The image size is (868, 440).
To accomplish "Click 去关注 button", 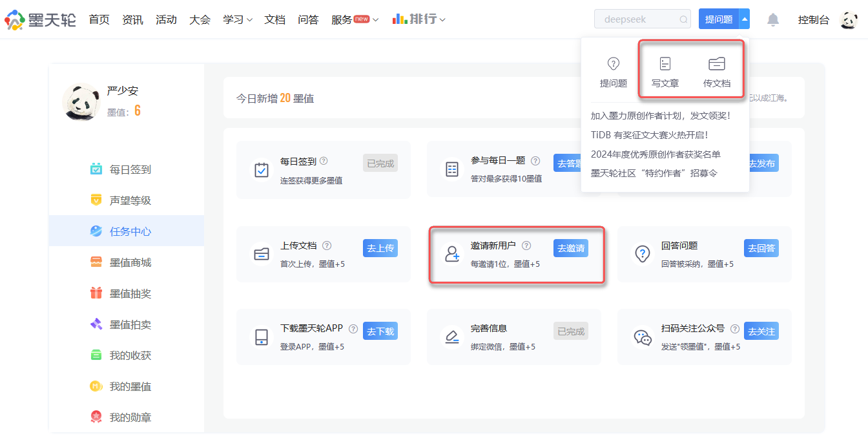I will tap(761, 331).
